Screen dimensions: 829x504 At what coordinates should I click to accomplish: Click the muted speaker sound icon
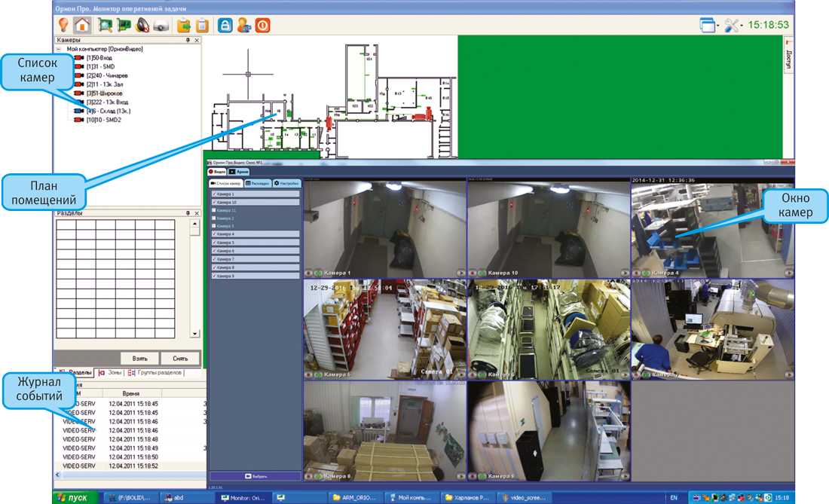(x=142, y=25)
